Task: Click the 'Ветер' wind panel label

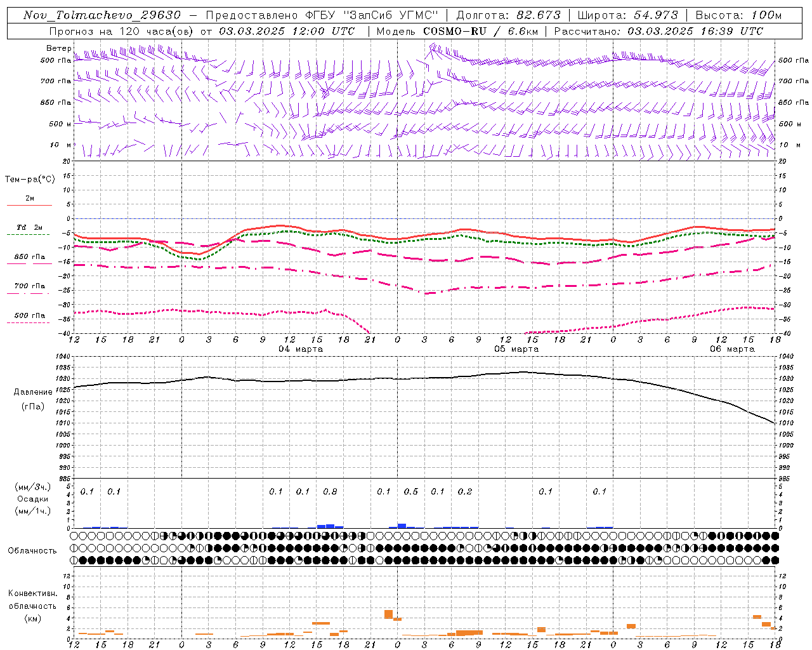Action: [x=58, y=48]
